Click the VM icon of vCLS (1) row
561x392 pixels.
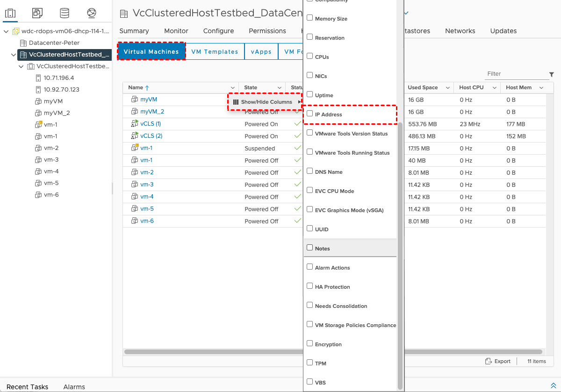(x=135, y=123)
